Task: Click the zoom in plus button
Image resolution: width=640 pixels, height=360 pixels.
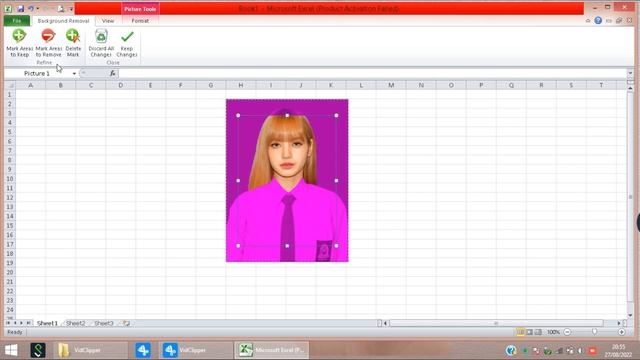Action: (622, 332)
